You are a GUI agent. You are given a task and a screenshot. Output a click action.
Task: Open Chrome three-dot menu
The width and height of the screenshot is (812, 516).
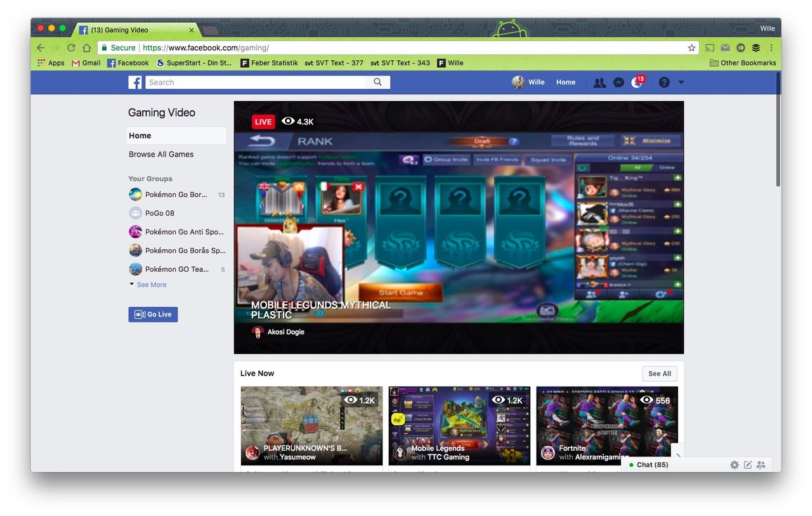pyautogui.click(x=771, y=48)
